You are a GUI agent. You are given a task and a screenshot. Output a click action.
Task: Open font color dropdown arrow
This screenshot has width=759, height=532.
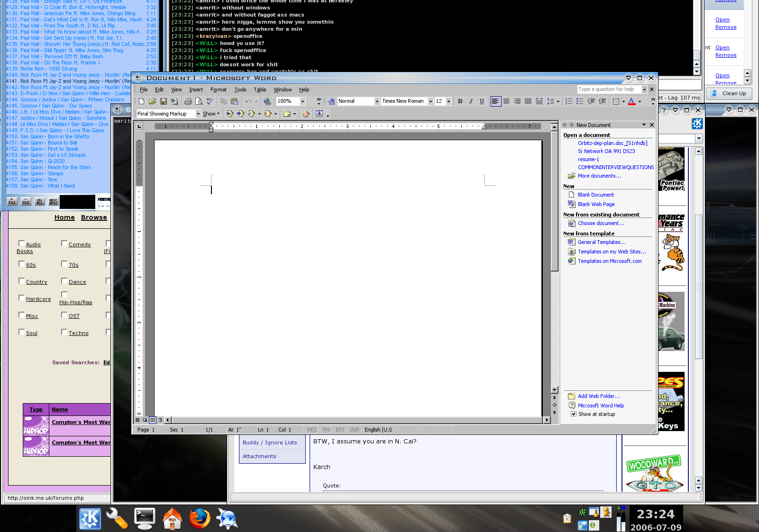[640, 101]
